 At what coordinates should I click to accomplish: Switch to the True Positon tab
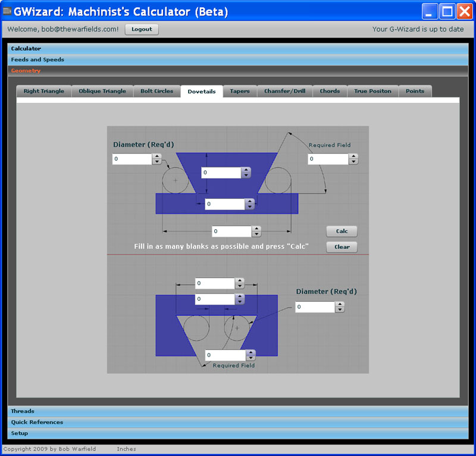coord(372,91)
